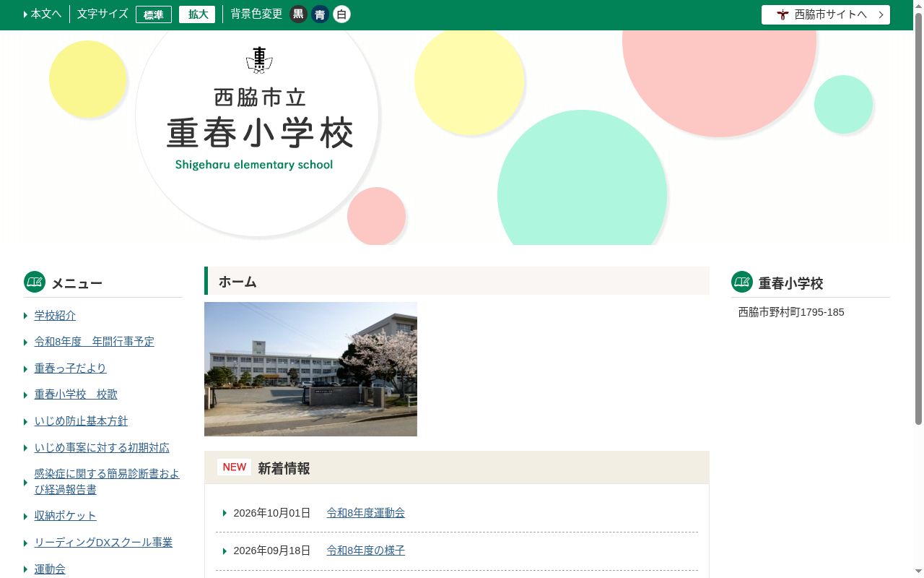This screenshot has width=924, height=578.
Task: Click the NEW badge by 新着情報
Action: (234, 467)
